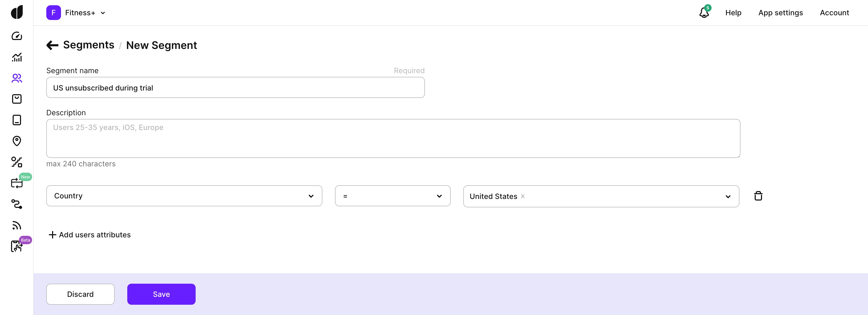868x315 pixels.
Task: Open the feed signal icon in sidebar
Action: coord(17,225)
